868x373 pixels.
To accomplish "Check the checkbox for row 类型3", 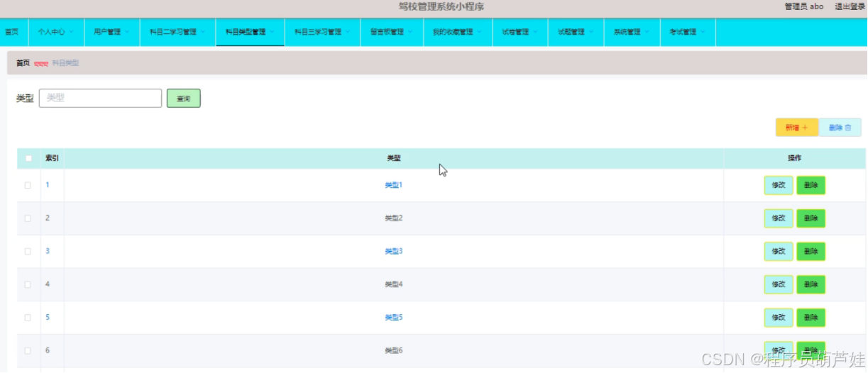I will [x=28, y=251].
